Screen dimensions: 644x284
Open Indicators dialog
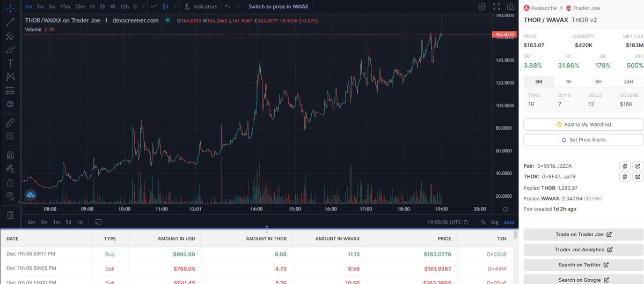(x=200, y=6)
